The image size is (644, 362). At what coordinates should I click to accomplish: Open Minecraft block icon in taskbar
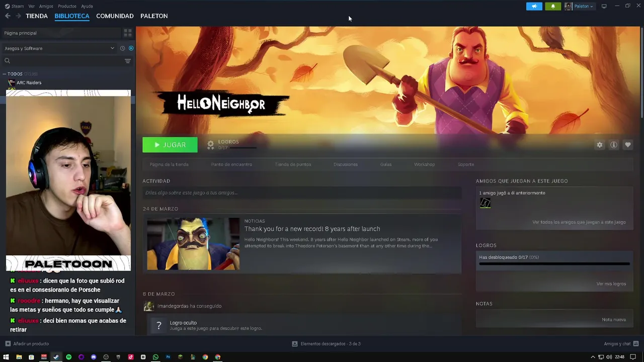[180, 357]
